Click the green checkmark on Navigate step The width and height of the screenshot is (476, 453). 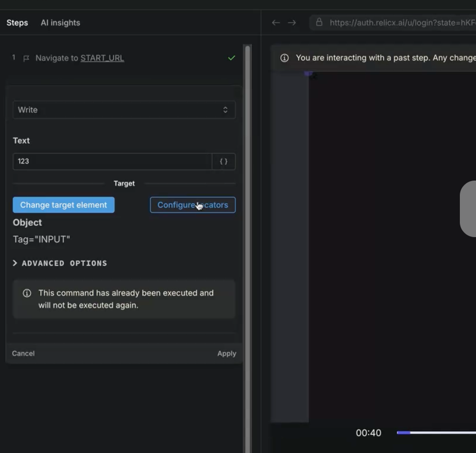tap(231, 58)
